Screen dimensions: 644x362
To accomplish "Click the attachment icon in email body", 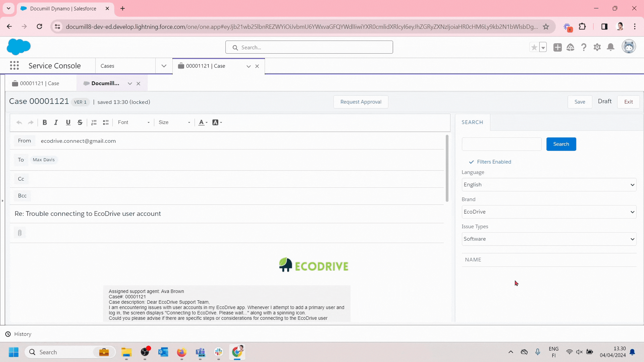I will point(19,233).
